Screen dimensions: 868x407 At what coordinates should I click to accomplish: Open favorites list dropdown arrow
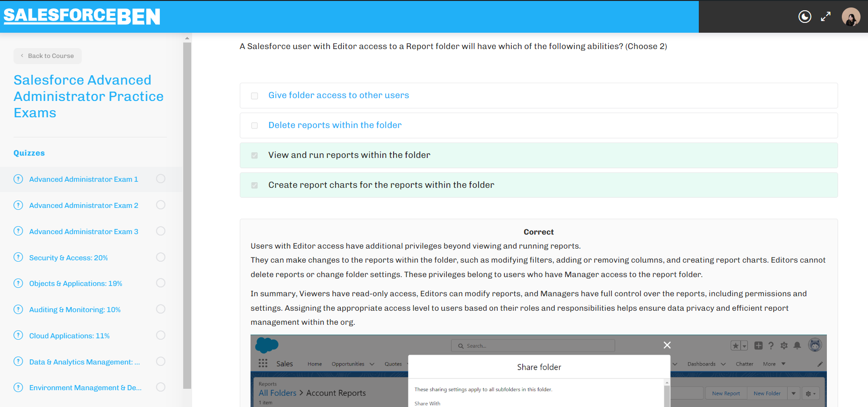coord(745,346)
